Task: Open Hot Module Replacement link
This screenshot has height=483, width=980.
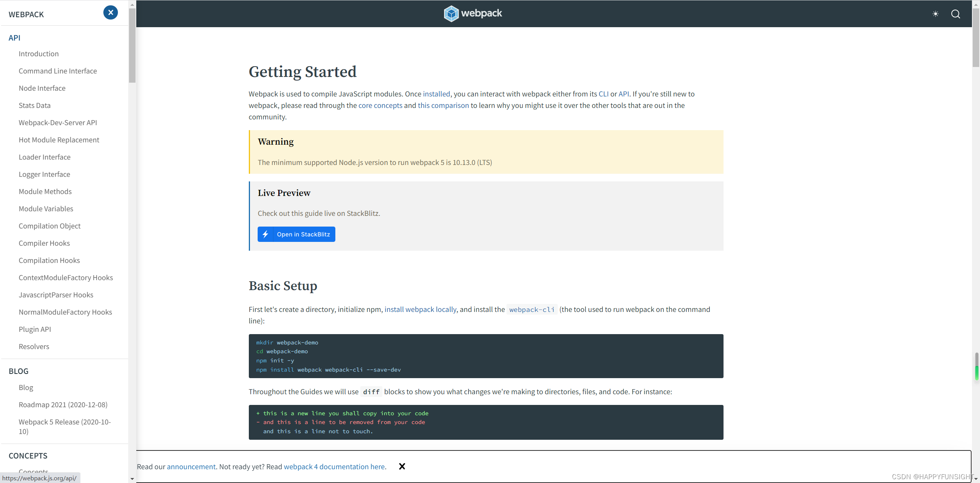Action: 59,140
